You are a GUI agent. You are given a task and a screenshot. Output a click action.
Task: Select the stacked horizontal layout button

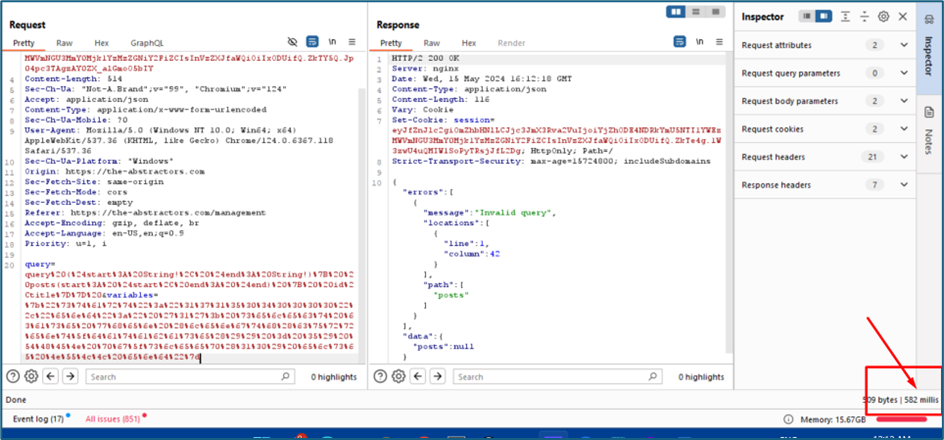695,11
